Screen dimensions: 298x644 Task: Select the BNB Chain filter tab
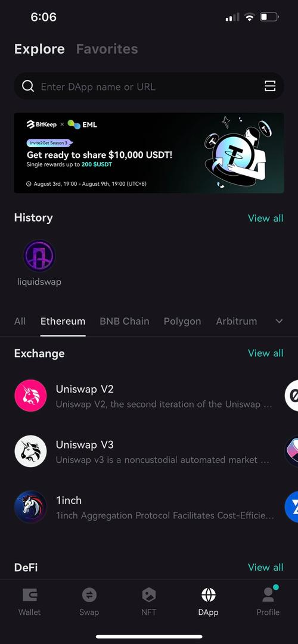pos(125,321)
